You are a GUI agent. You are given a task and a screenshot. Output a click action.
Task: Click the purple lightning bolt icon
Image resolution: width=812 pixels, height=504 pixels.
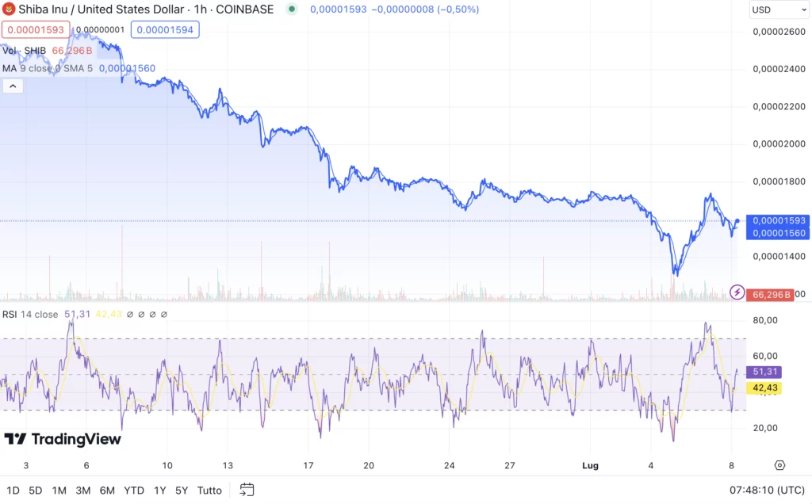(x=737, y=292)
